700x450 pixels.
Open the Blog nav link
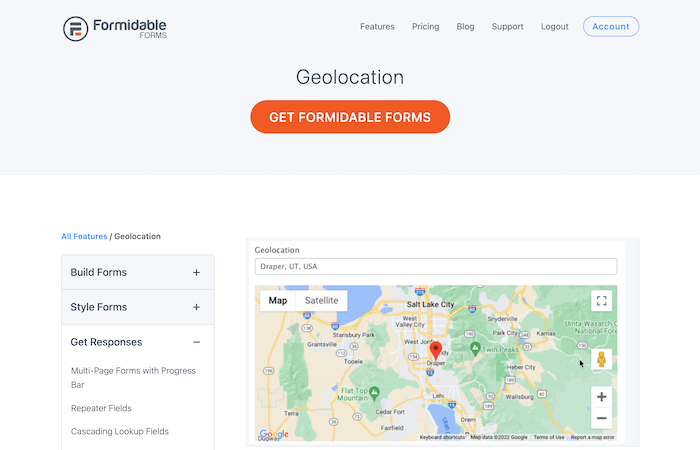pos(465,27)
